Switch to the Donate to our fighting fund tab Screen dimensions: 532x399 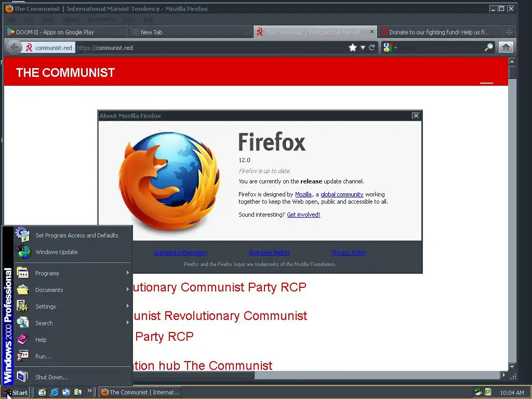440,32
